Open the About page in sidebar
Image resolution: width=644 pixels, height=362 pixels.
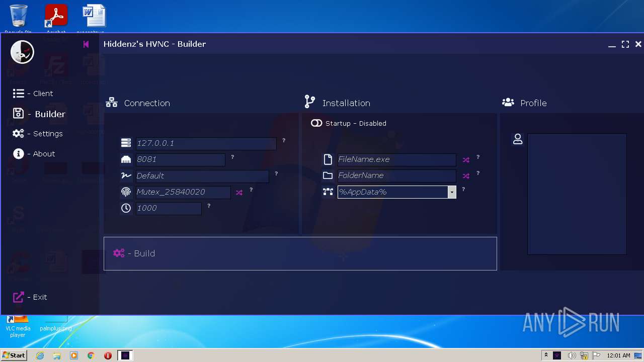pyautogui.click(x=34, y=154)
